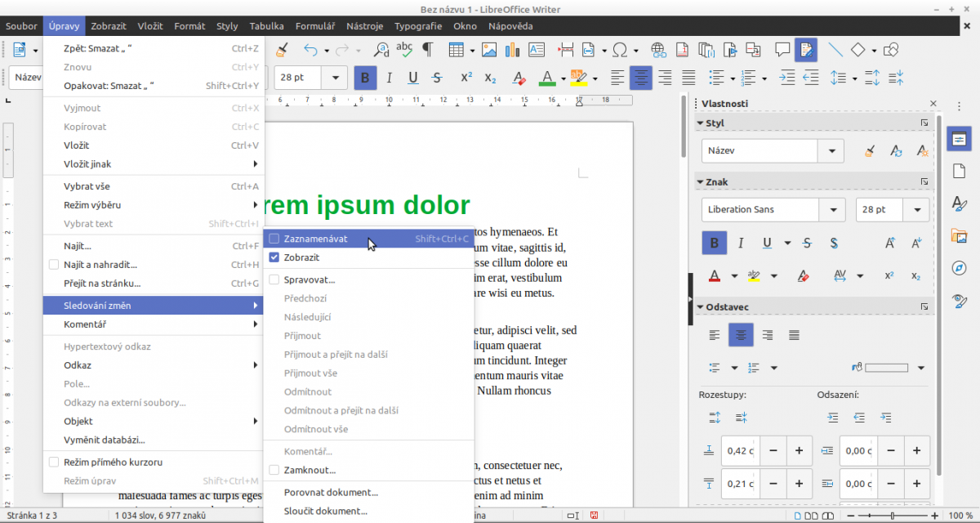Open the Formát menu
The height and width of the screenshot is (523, 980).
point(189,26)
